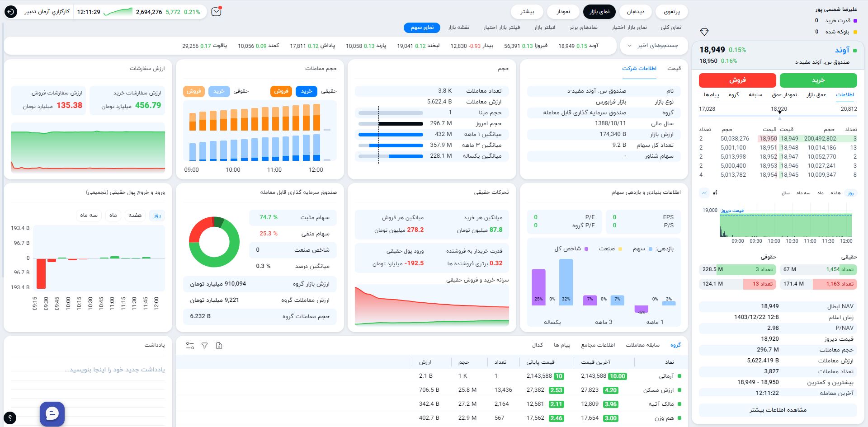Select هفته range in the price chart panel
This screenshot has height=427, width=868.
pos(835,193)
